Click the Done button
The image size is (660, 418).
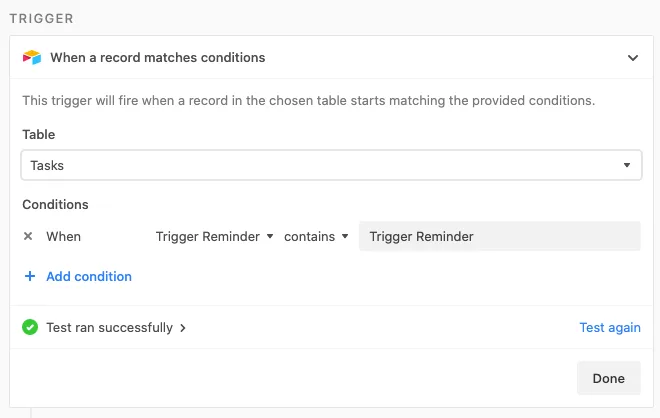[x=609, y=378]
